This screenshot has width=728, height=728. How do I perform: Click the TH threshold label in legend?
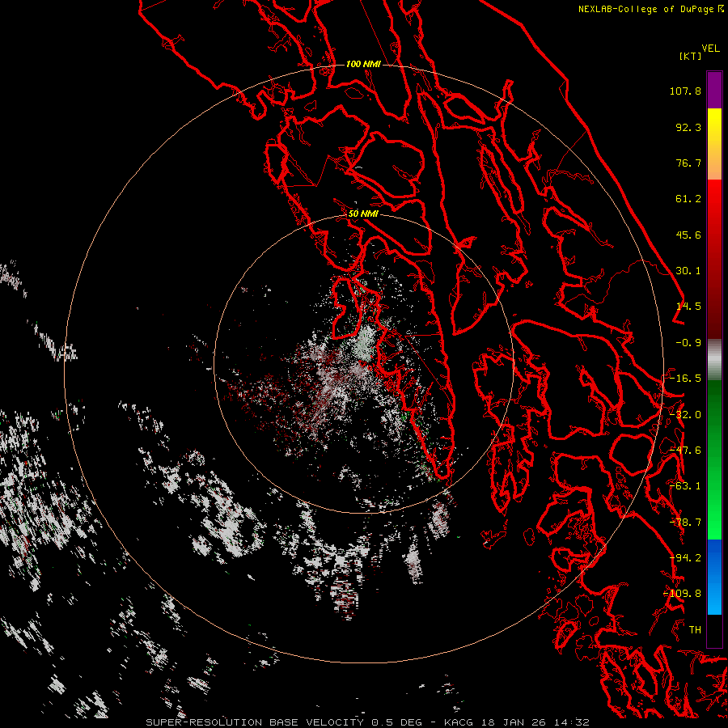tap(695, 630)
